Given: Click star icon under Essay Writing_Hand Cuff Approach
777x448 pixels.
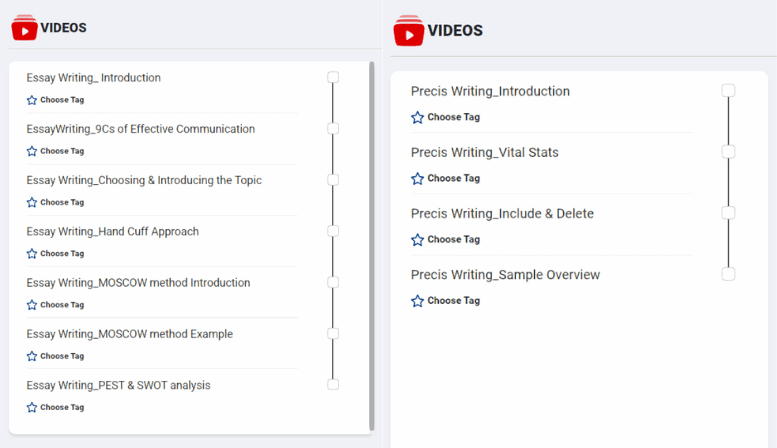Looking at the screenshot, I should tap(32, 254).
